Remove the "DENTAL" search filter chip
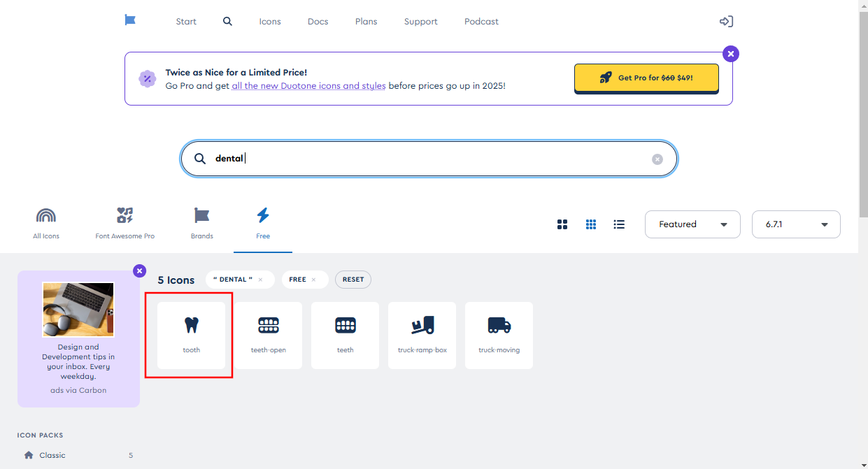 click(260, 280)
